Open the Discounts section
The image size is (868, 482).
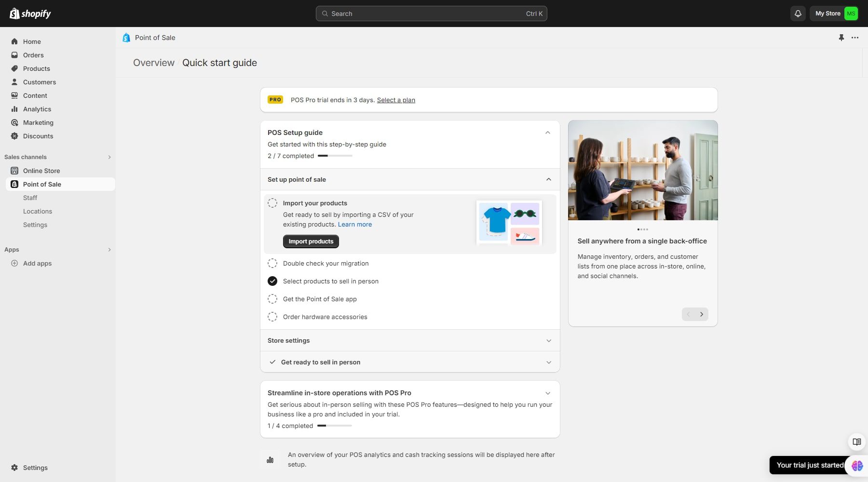[x=38, y=136]
